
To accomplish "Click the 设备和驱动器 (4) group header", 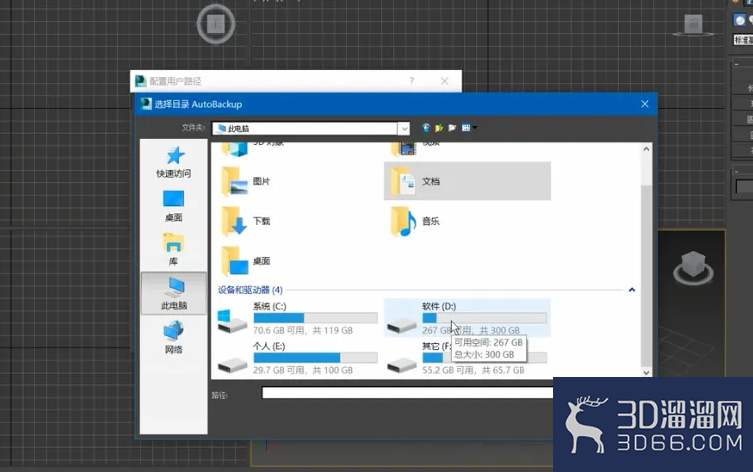I will point(250,290).
